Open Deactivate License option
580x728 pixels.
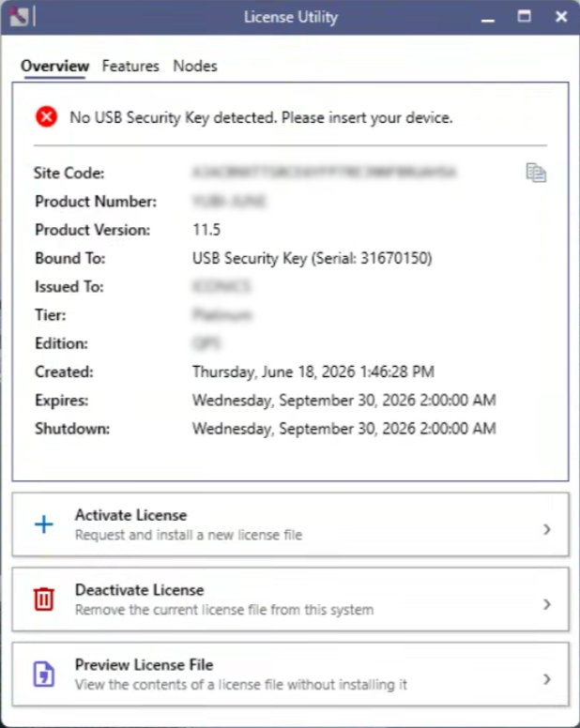tap(290, 599)
